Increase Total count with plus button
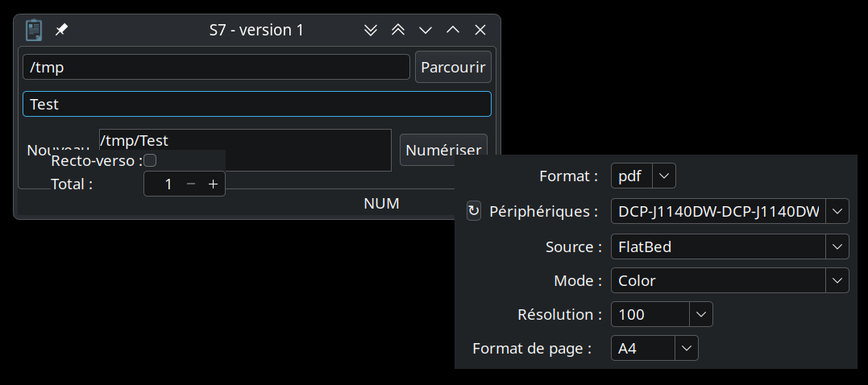The image size is (868, 385). click(213, 184)
